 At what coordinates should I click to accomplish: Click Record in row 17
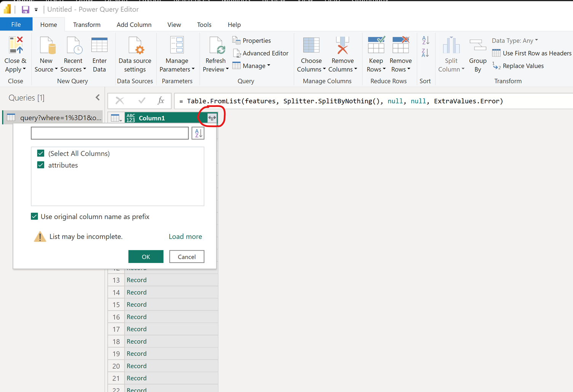[137, 329]
